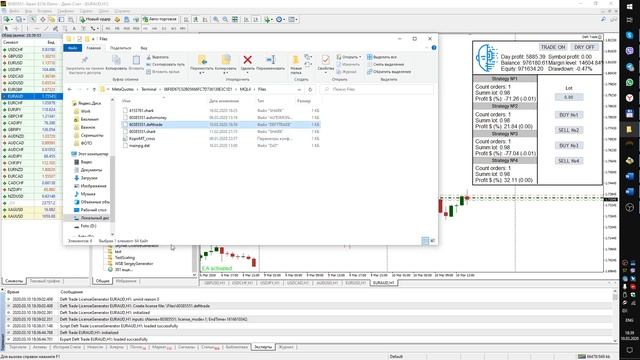Image resolution: width=640 pixels, height=360 pixels.
Task: Click Закрепить на панели быстрого доступа pin
Action: pyautogui.click(x=84, y=64)
